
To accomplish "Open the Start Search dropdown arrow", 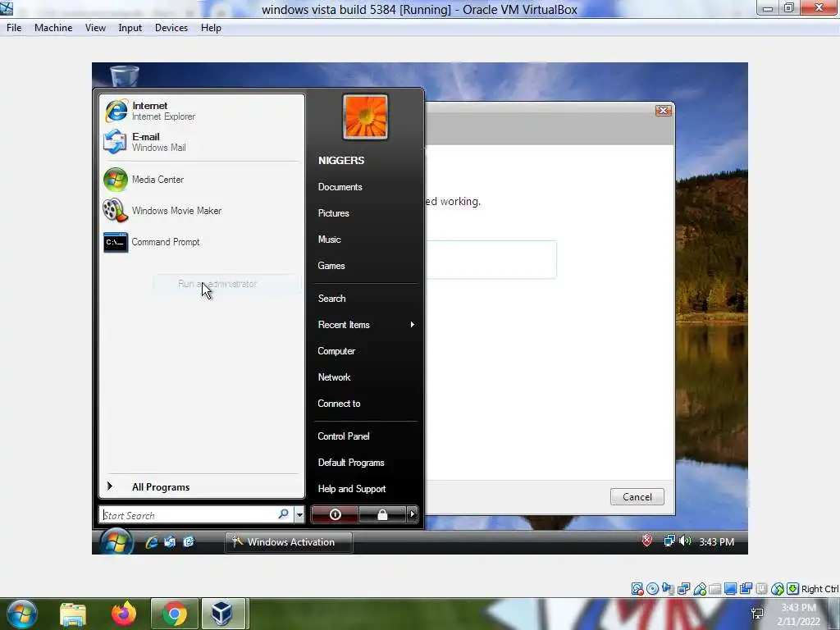I will (299, 515).
